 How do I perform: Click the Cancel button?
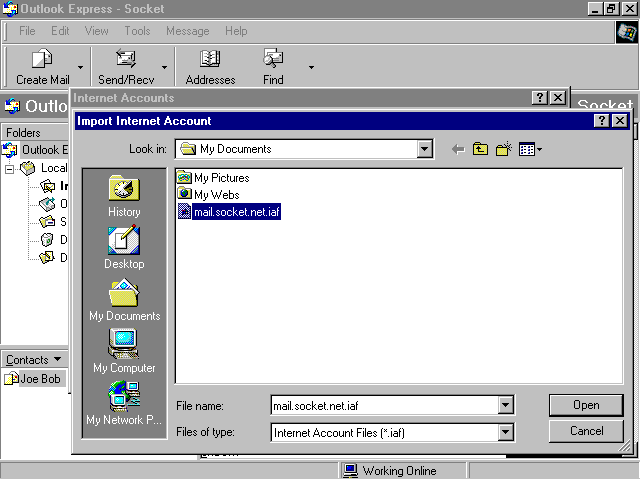(x=586, y=431)
